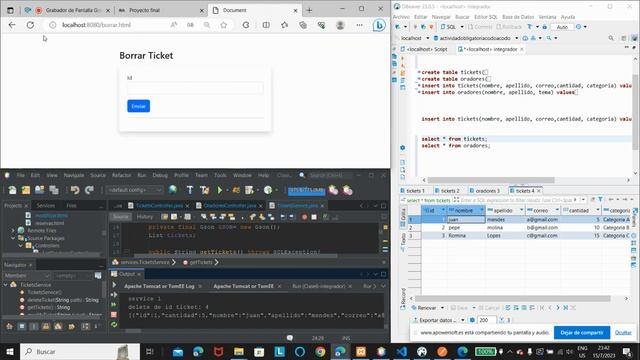Select the 'pepe' cell in results
Screen dimensions: 640x360
tap(465, 228)
